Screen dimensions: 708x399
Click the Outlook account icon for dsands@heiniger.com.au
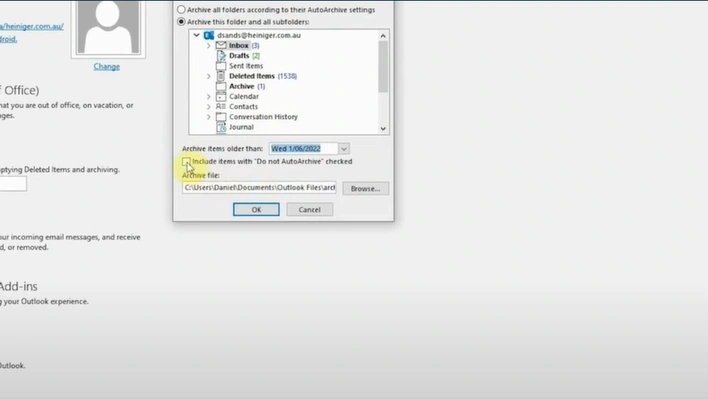(209, 35)
